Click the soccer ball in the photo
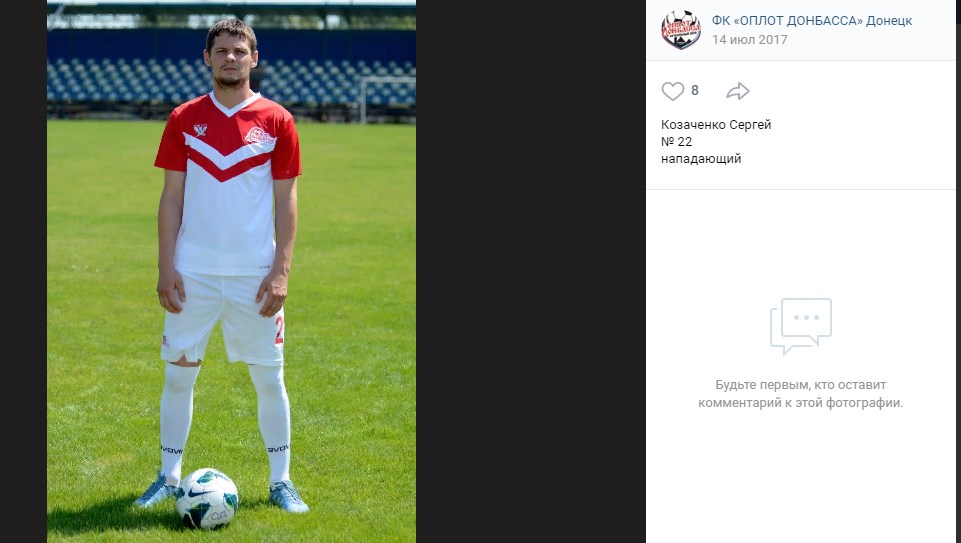The height and width of the screenshot is (543, 961). click(207, 498)
